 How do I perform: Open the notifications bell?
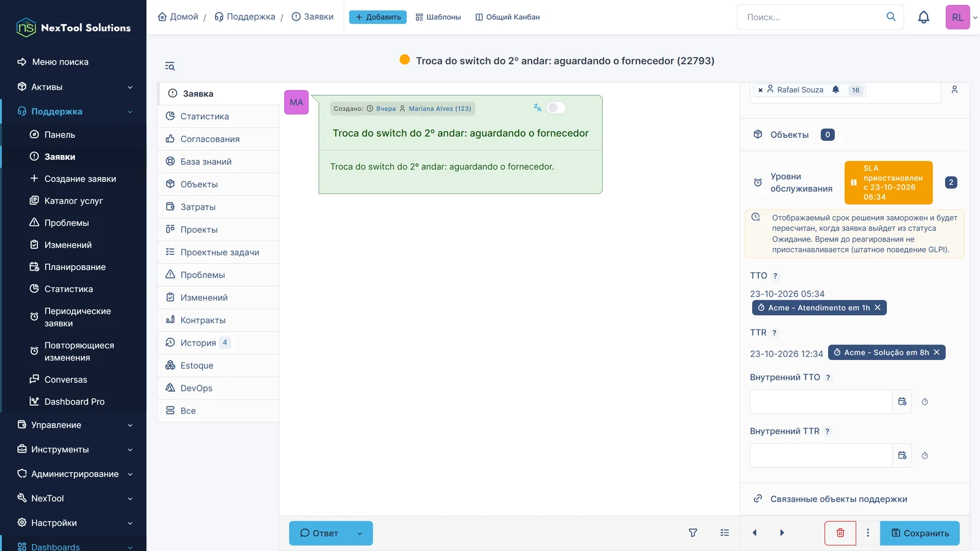click(x=924, y=17)
